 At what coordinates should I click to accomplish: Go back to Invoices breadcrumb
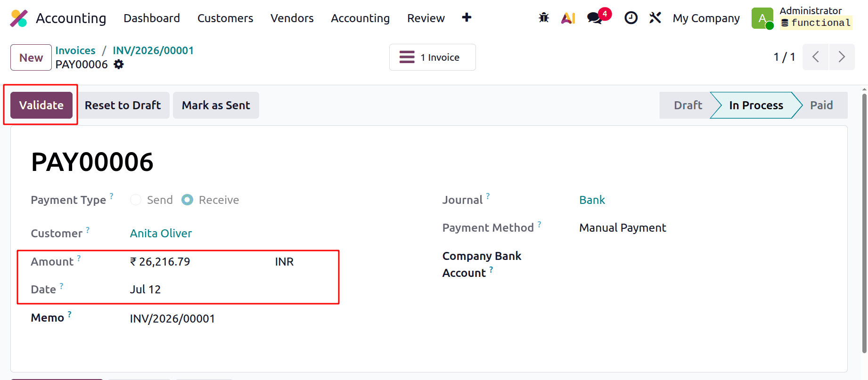pyautogui.click(x=75, y=50)
